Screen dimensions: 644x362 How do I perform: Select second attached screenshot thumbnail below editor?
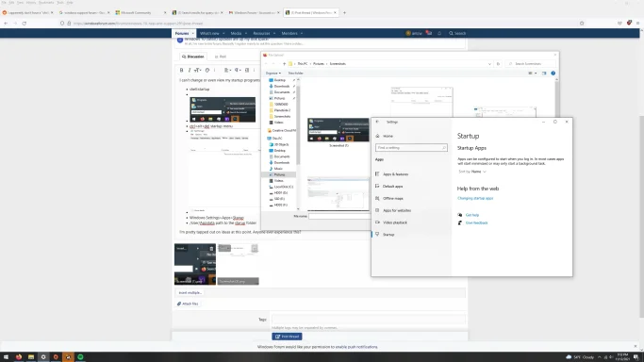coord(238,264)
